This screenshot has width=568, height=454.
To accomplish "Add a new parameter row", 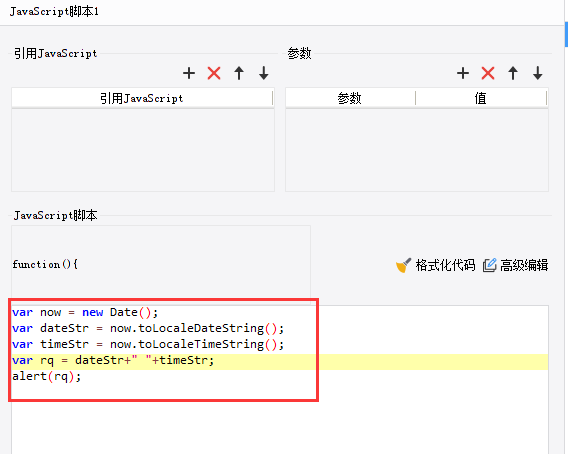I will point(463,73).
